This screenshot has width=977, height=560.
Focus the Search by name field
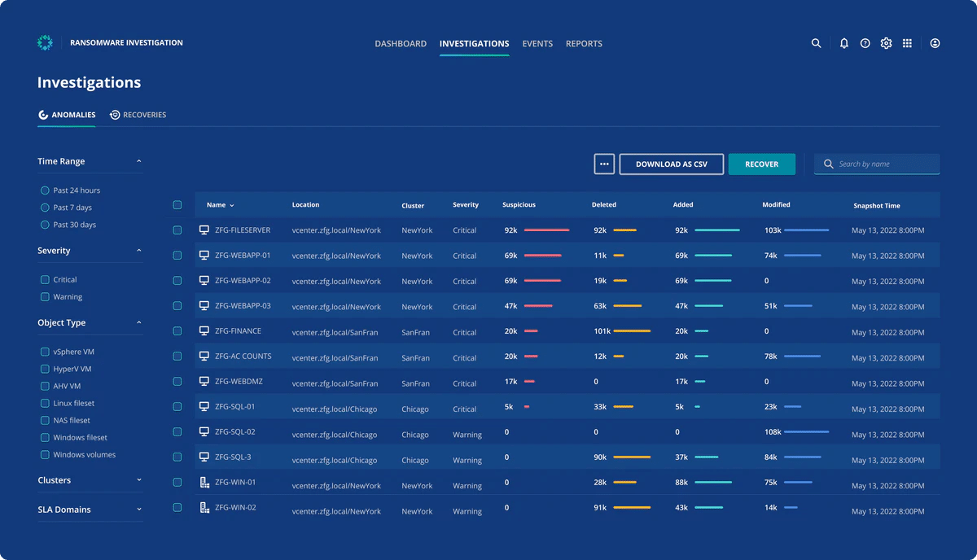pyautogui.click(x=877, y=164)
